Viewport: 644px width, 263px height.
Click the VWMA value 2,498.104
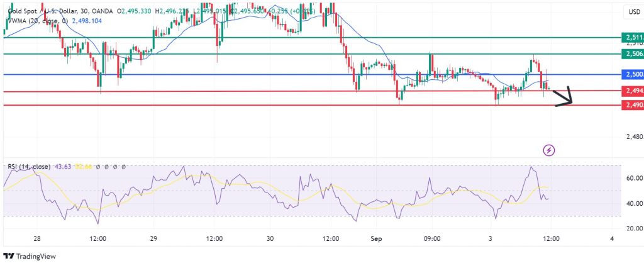point(87,21)
